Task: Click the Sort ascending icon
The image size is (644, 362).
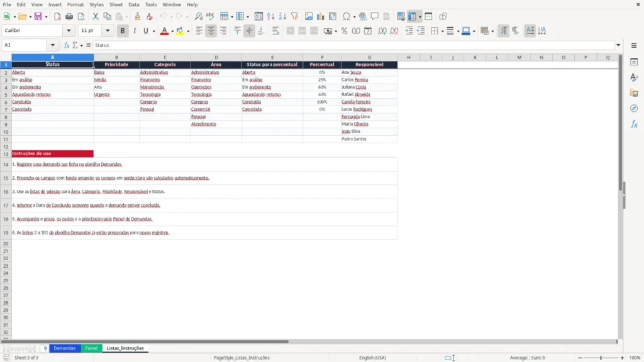Action: [270, 16]
